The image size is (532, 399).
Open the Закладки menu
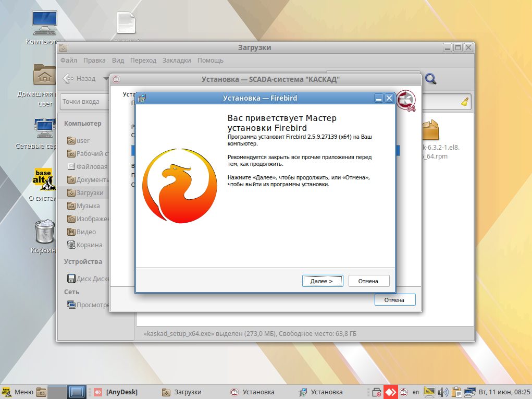coord(177,60)
